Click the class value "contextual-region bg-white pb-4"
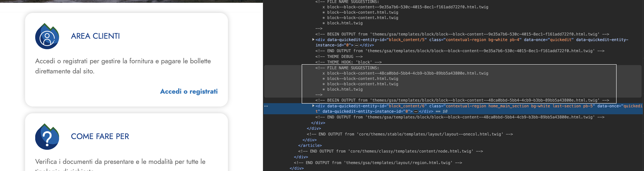 point(483,40)
